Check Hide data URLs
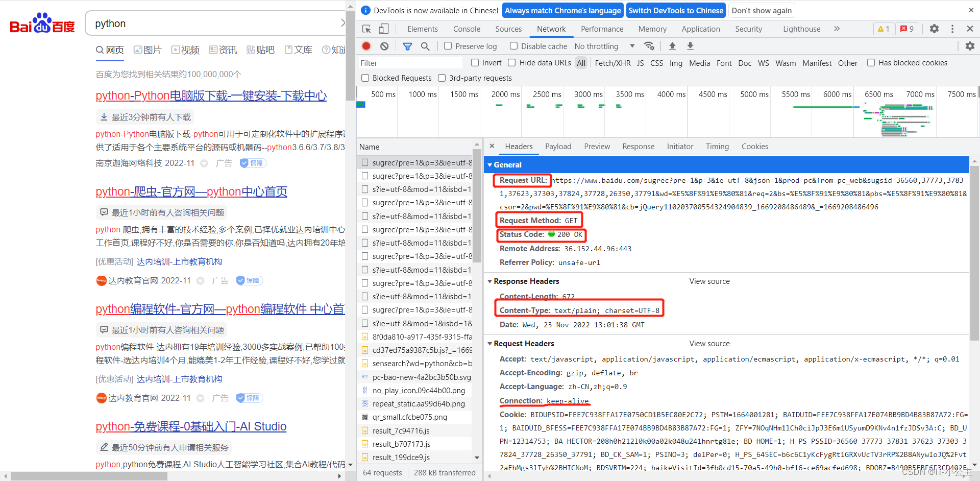This screenshot has height=481, width=980. 511,63
